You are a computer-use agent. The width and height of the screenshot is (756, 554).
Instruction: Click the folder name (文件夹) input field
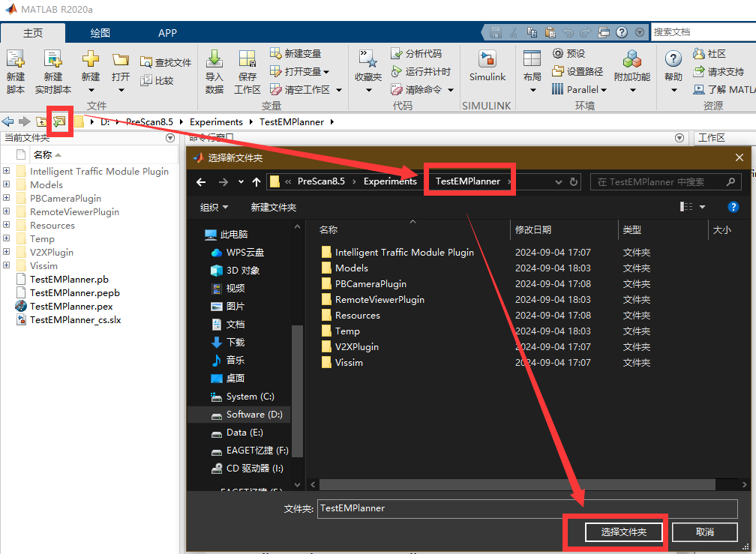click(527, 508)
